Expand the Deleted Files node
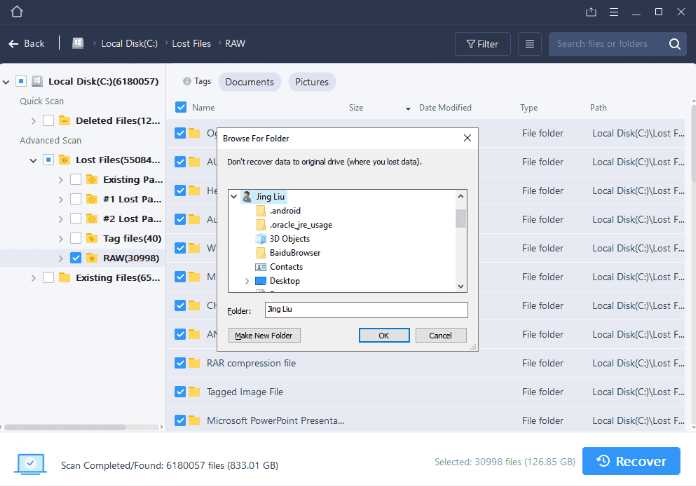This screenshot has height=486, width=696. pyautogui.click(x=34, y=120)
